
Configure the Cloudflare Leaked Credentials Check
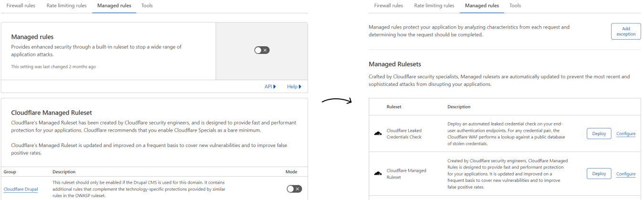625,134
